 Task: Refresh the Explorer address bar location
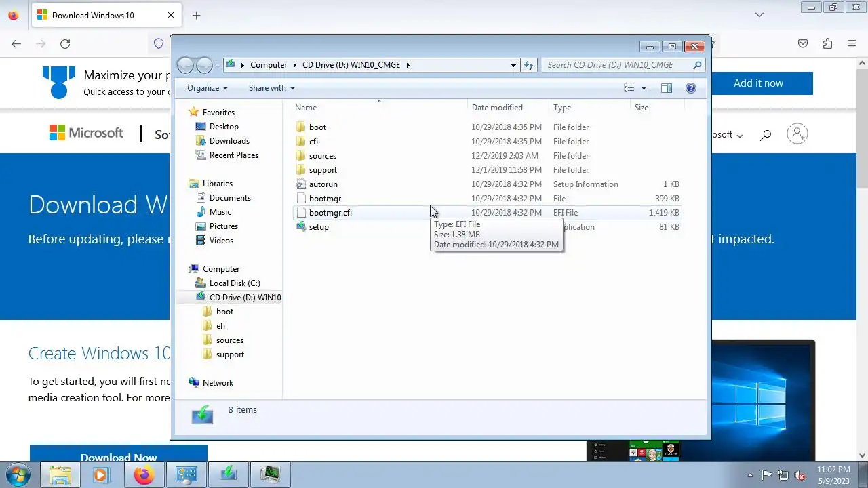click(x=529, y=65)
